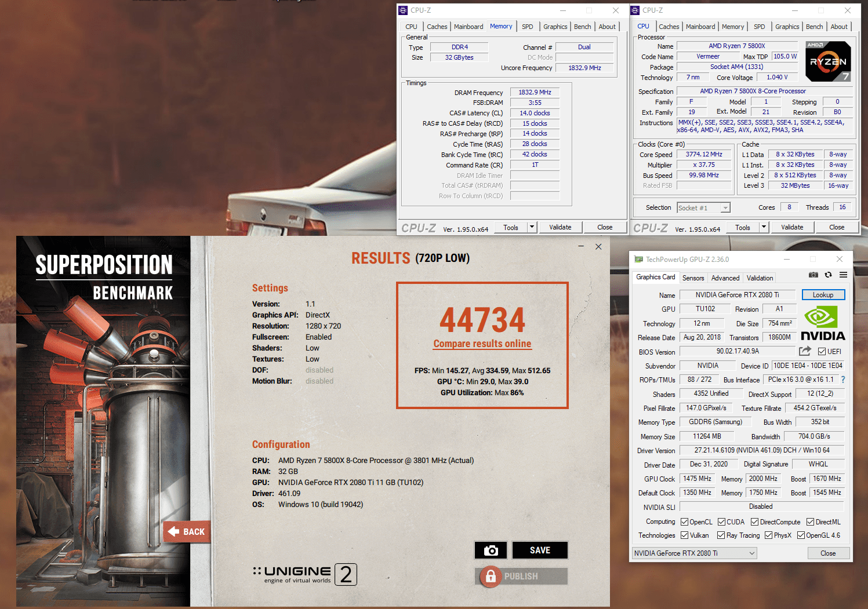
Task: Minimize the Superposition results window
Action: click(581, 246)
